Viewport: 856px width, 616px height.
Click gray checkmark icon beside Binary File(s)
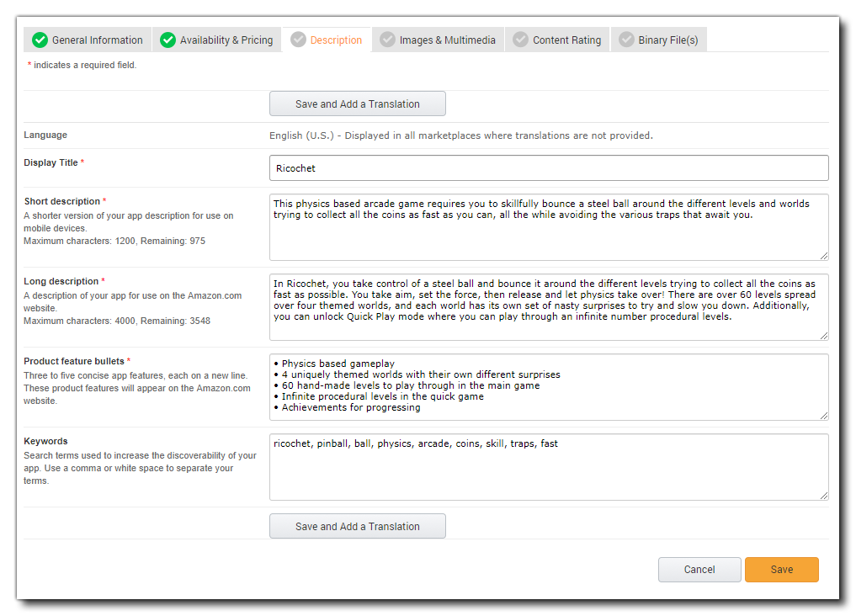coord(625,40)
